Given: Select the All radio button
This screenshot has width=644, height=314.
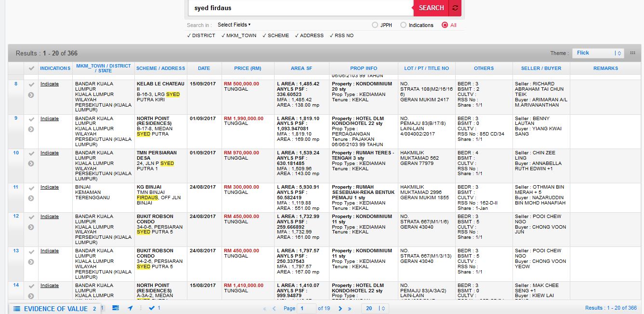Looking at the screenshot, I should (445, 25).
